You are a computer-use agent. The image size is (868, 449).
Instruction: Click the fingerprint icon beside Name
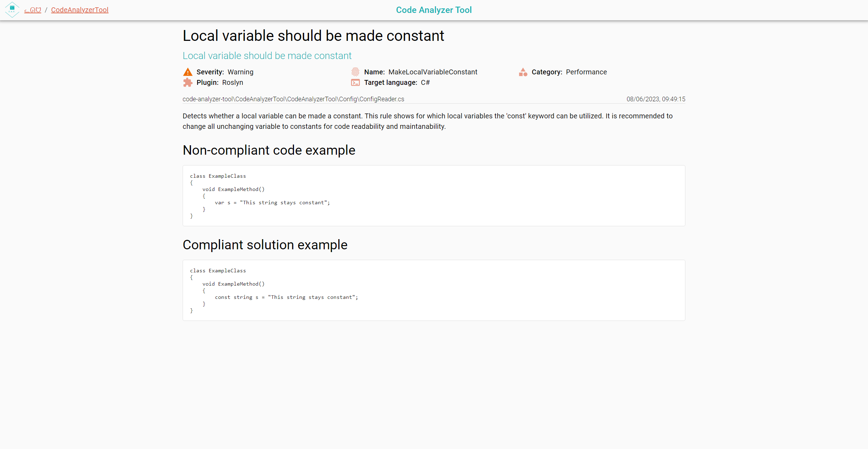355,72
